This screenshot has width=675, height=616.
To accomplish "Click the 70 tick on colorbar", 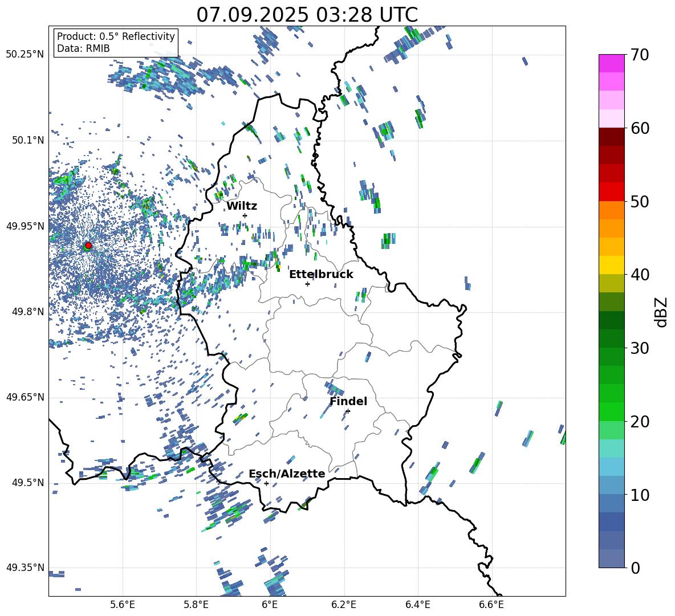I will 640,55.
